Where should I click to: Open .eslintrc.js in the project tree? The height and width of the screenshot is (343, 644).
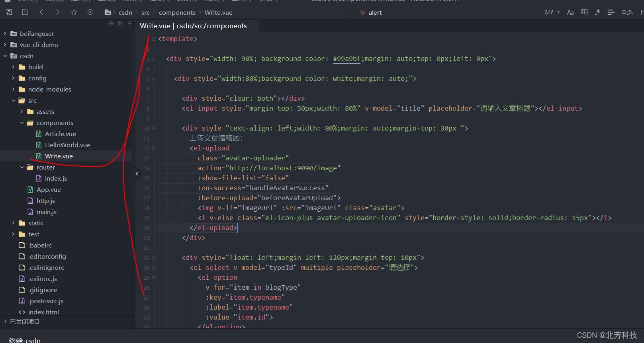[43, 279]
